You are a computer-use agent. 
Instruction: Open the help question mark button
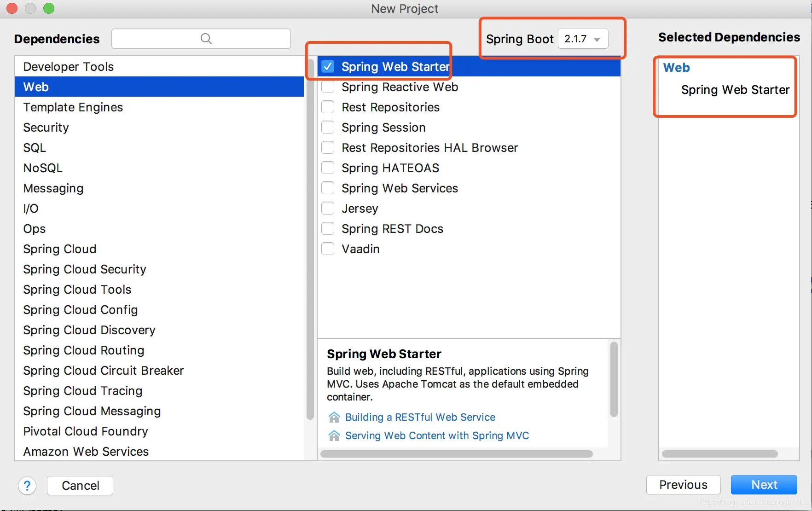point(27,486)
